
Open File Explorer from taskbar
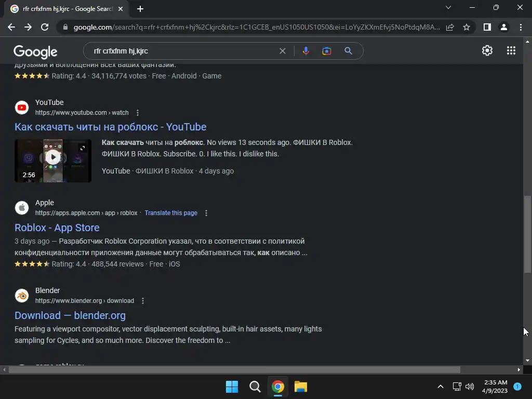pos(301,387)
